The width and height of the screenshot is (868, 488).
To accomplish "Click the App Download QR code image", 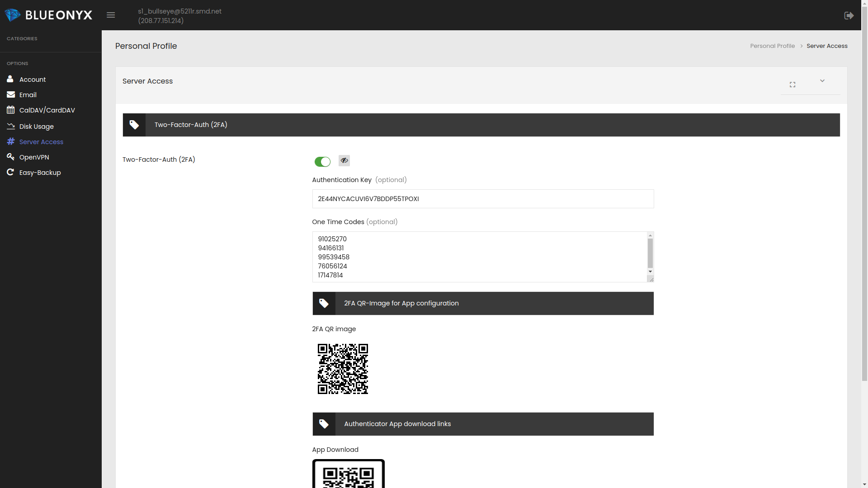I will pos(348,474).
